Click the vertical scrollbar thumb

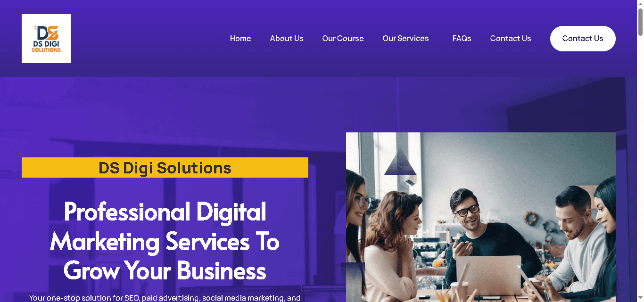pyautogui.click(x=640, y=22)
